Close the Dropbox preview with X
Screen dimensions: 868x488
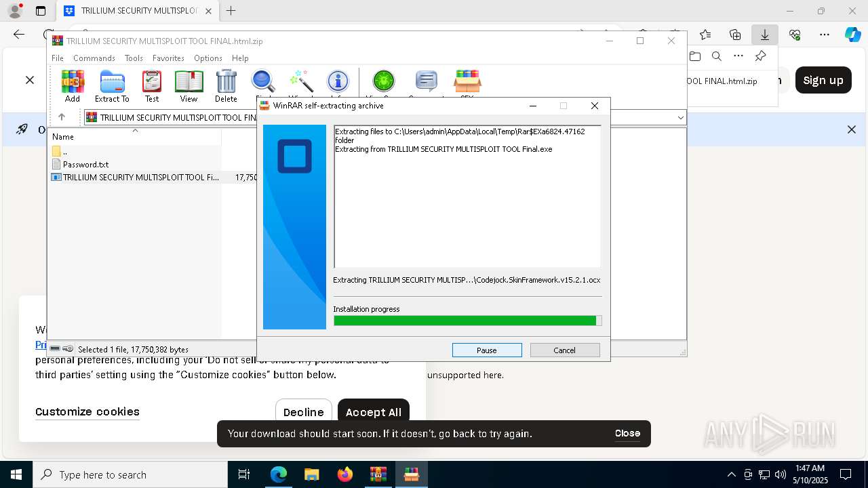coord(30,80)
